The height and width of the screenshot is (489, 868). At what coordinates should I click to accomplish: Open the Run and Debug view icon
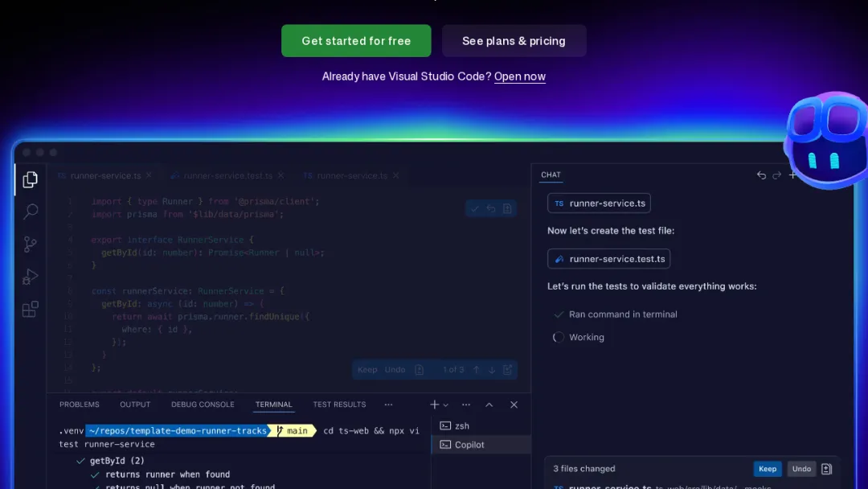click(x=31, y=277)
